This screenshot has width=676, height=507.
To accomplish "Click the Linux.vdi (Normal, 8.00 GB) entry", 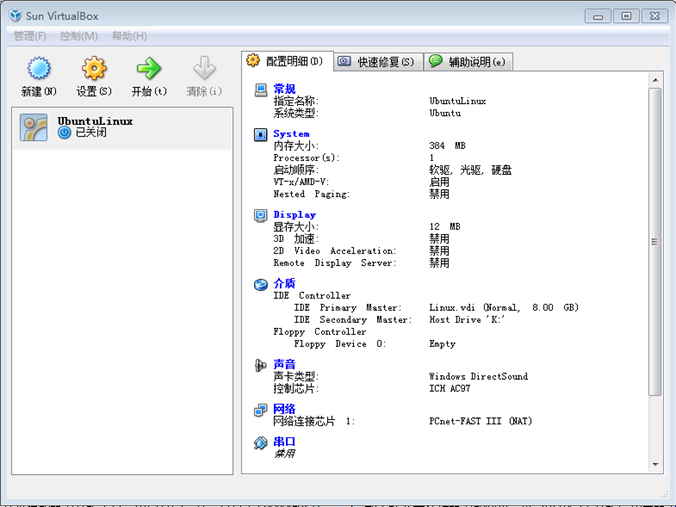I will [504, 308].
